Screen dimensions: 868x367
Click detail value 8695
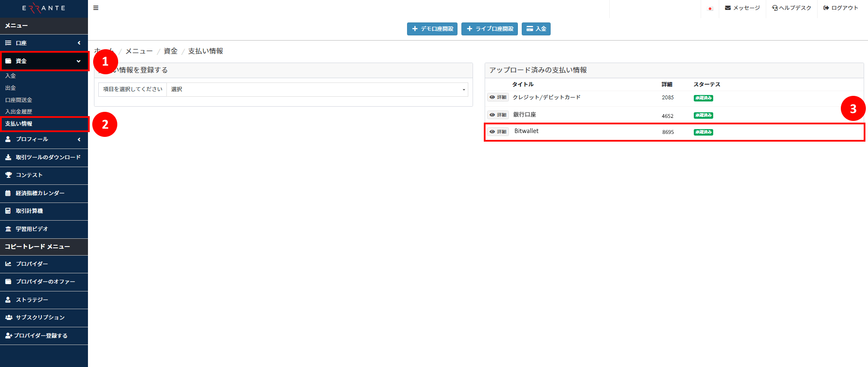(668, 132)
